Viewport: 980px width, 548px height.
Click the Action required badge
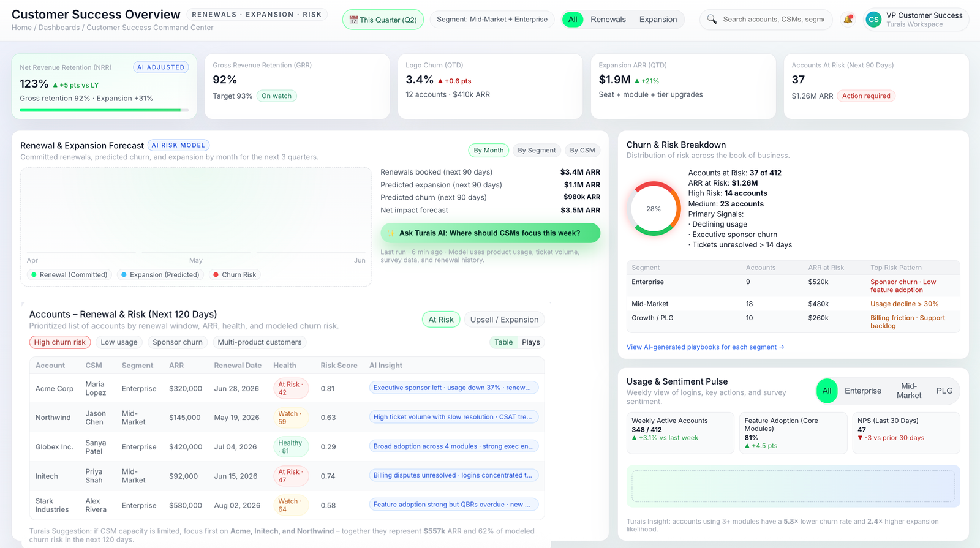866,96
